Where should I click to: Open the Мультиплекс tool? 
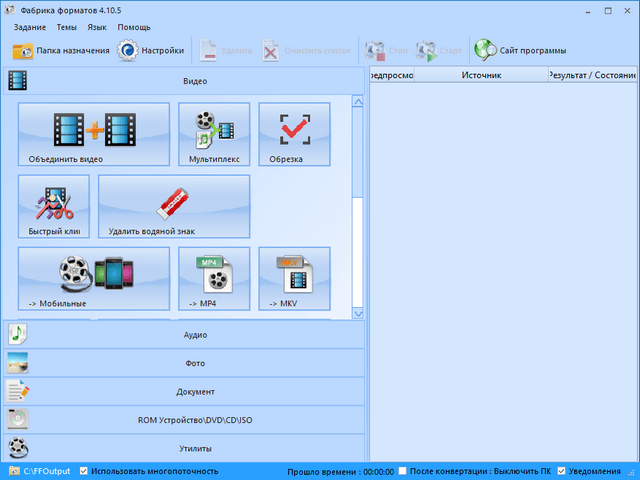(213, 127)
